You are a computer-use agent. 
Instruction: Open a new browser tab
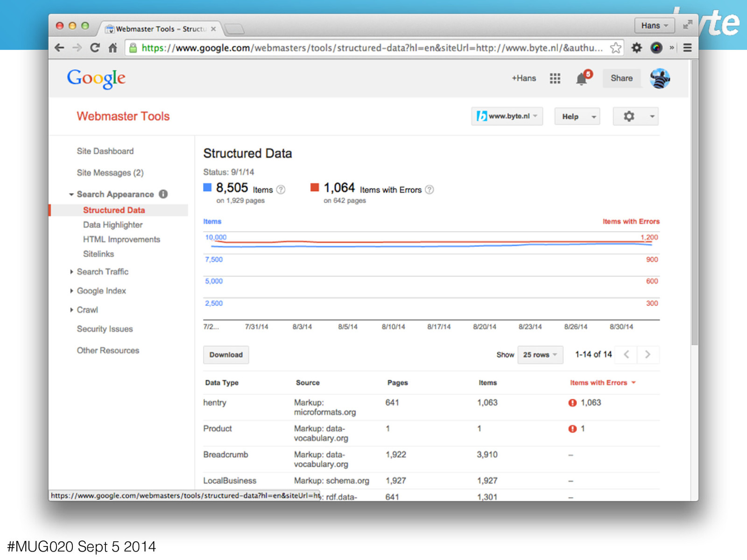pyautogui.click(x=234, y=29)
